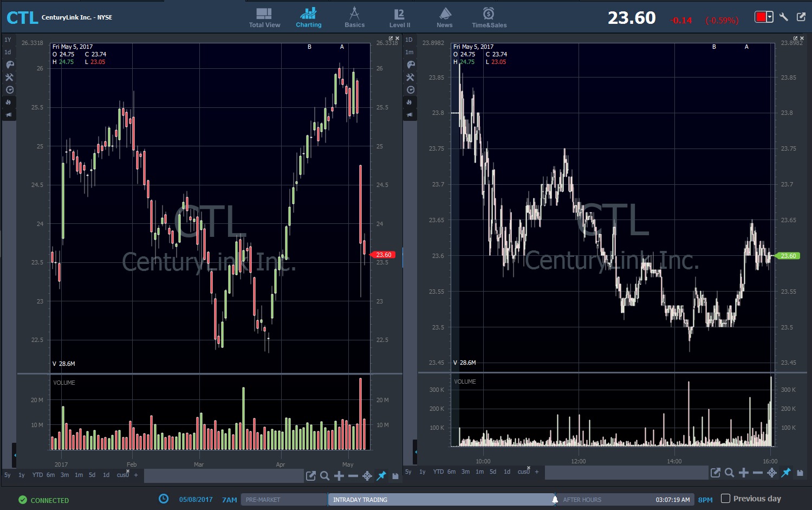Click the bell marker on timeline

pos(555,500)
